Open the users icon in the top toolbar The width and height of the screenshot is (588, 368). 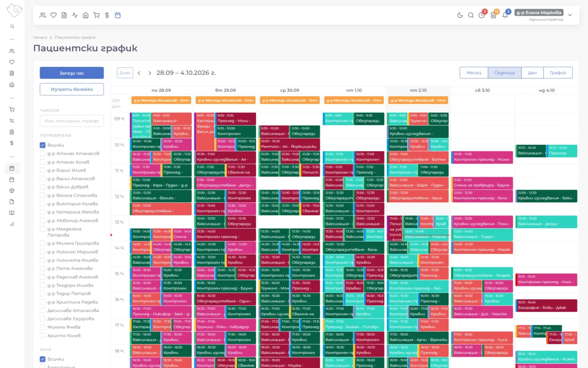43,15
